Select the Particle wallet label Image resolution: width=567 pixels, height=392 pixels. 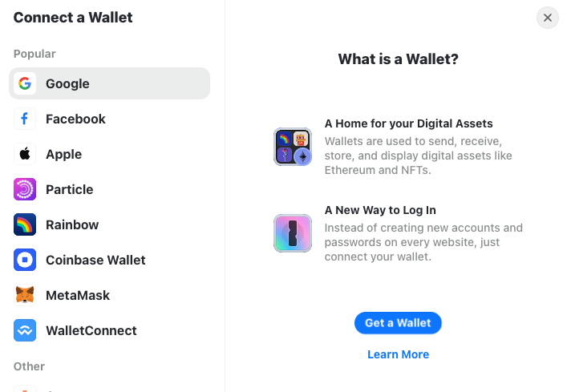coord(70,189)
